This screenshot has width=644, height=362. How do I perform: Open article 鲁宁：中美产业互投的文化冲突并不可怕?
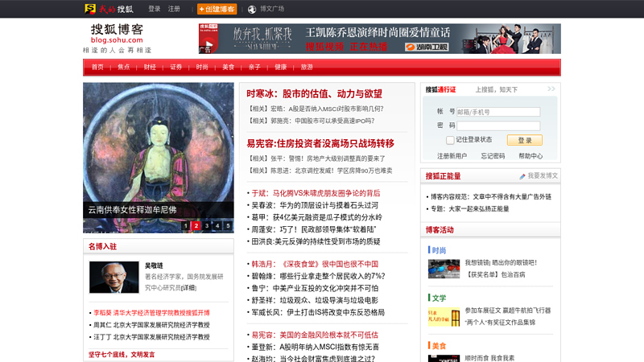(x=315, y=288)
